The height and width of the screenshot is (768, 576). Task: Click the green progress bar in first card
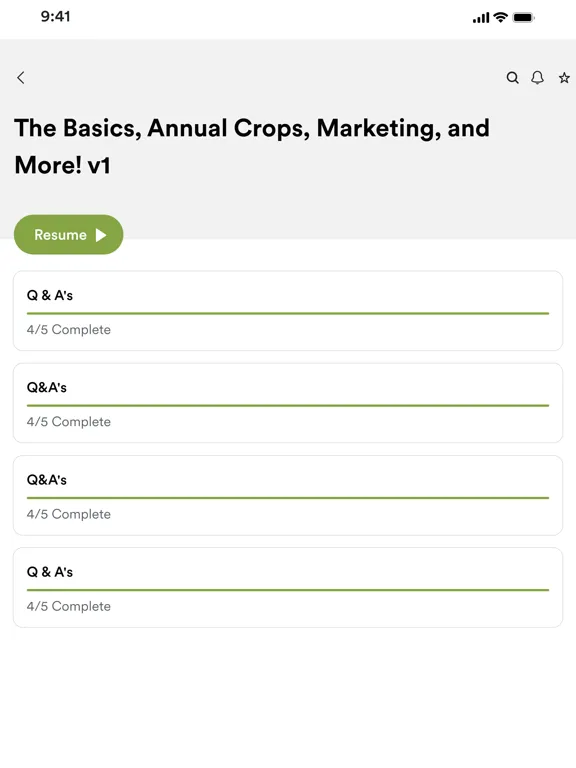tap(288, 313)
